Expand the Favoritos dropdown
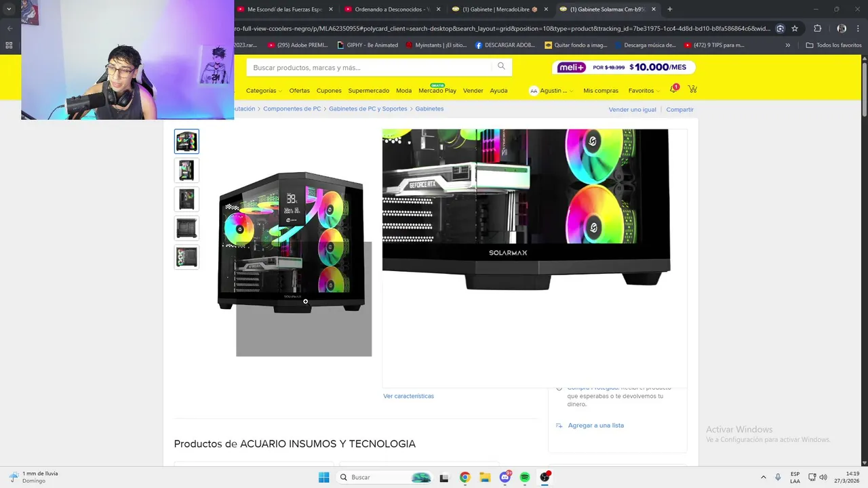Screen dimensions: 868x488 click(x=644, y=90)
